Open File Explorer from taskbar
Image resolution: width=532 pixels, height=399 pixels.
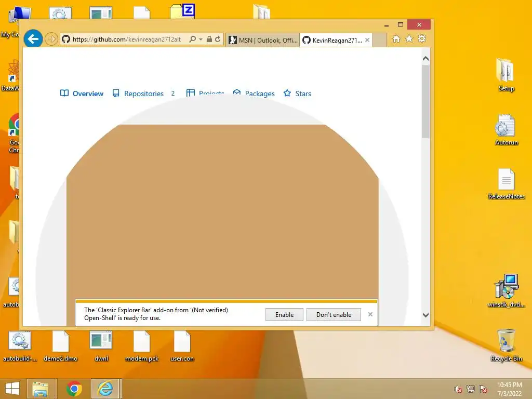pyautogui.click(x=41, y=389)
